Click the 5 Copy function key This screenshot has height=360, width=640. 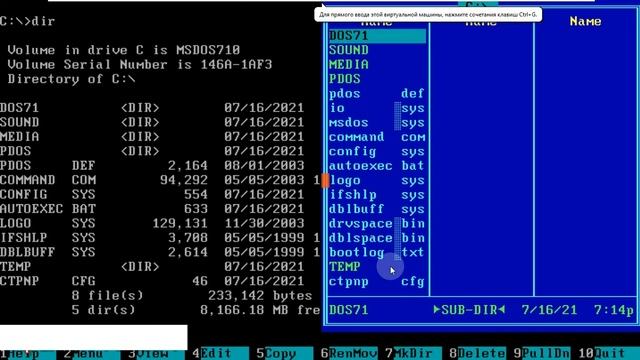(284, 353)
